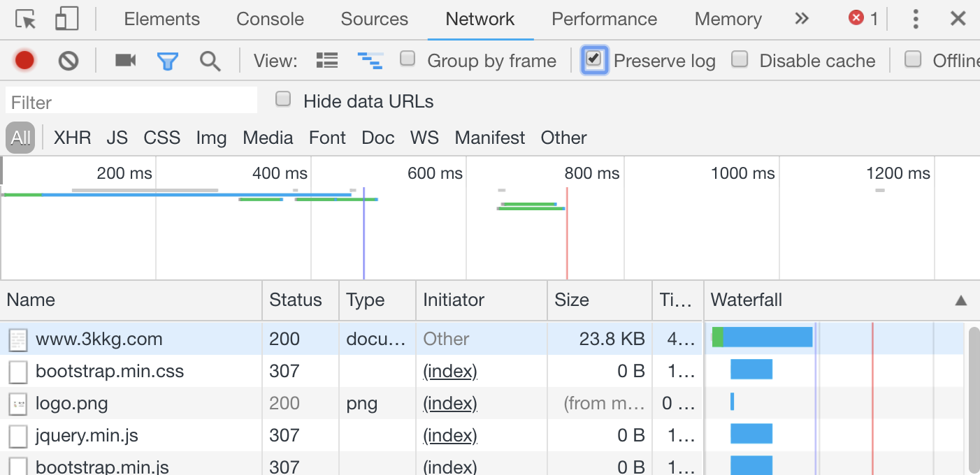Click the inspect element cursor icon
Viewport: 980px width, 475px height.
click(x=26, y=19)
